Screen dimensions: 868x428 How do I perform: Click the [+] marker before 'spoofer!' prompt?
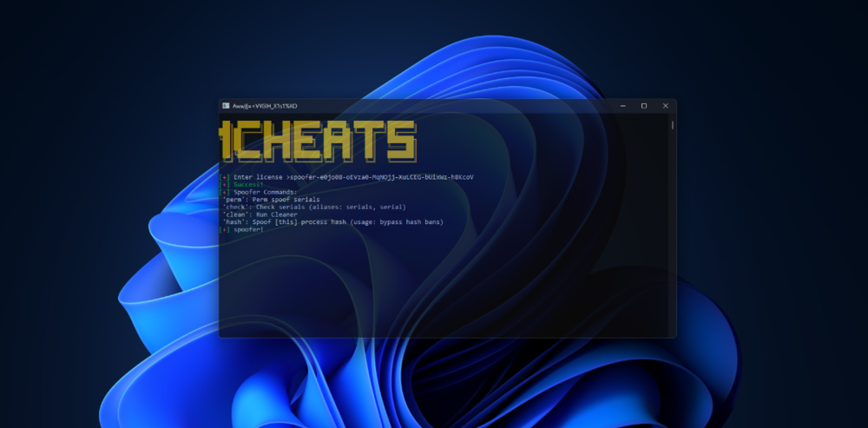coord(225,229)
